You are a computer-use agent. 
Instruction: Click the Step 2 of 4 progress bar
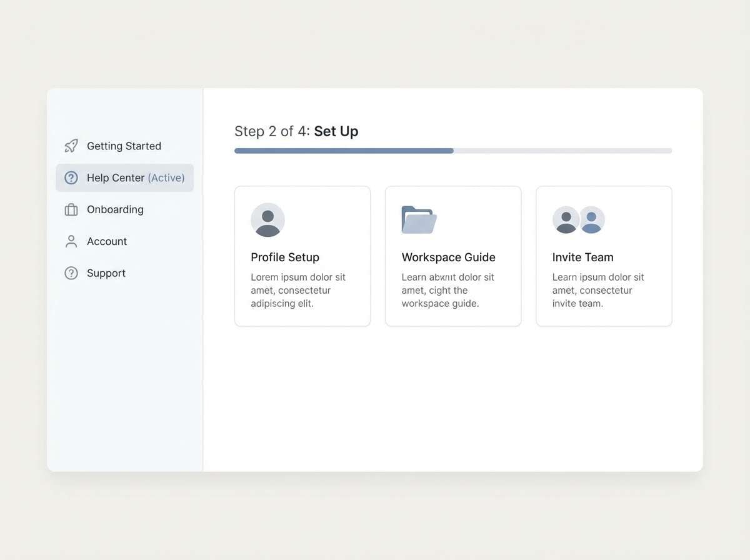coord(452,151)
